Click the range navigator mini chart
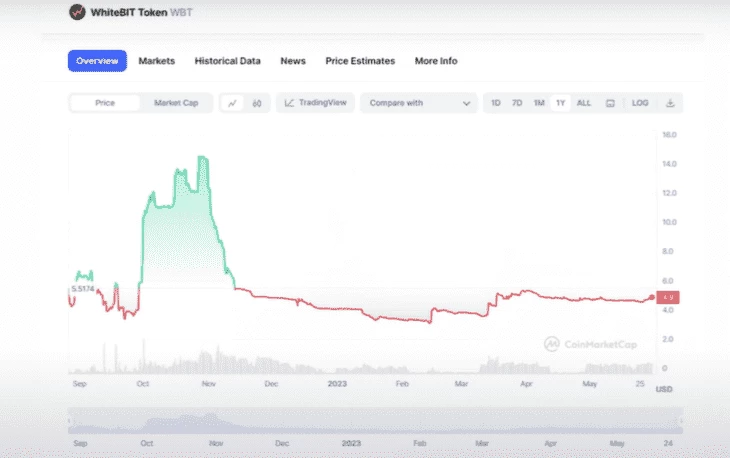The image size is (730, 458). [375, 421]
